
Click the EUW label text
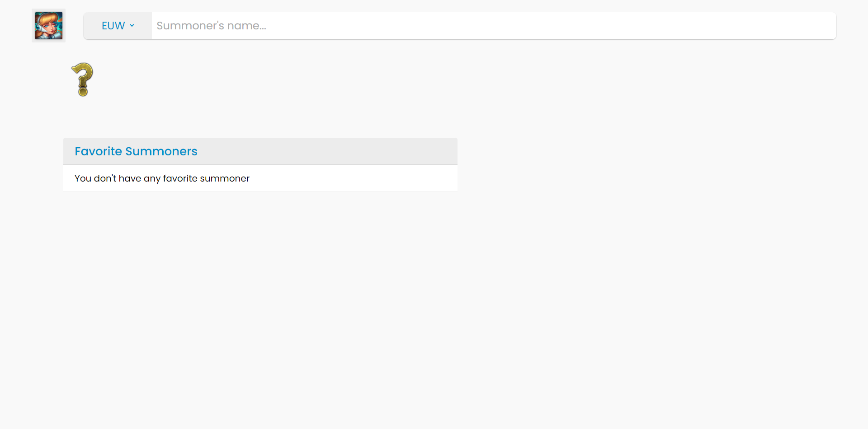pyautogui.click(x=113, y=26)
